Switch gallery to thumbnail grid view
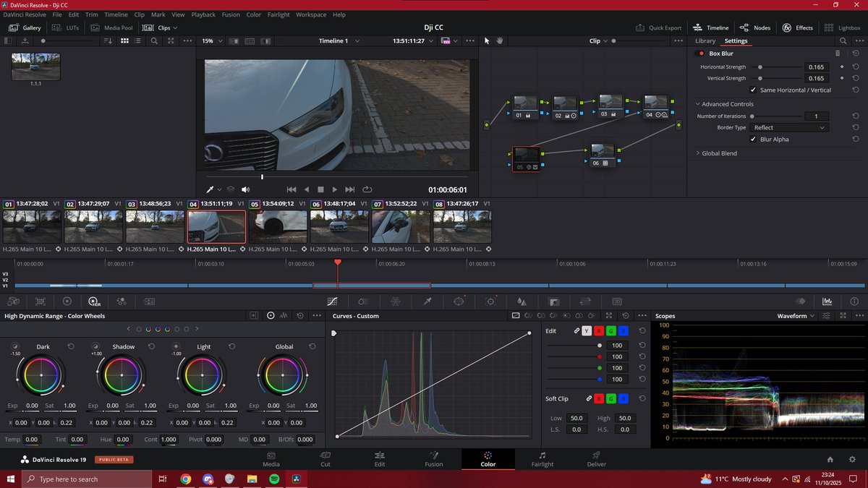The height and width of the screenshot is (488, 868). point(124,41)
